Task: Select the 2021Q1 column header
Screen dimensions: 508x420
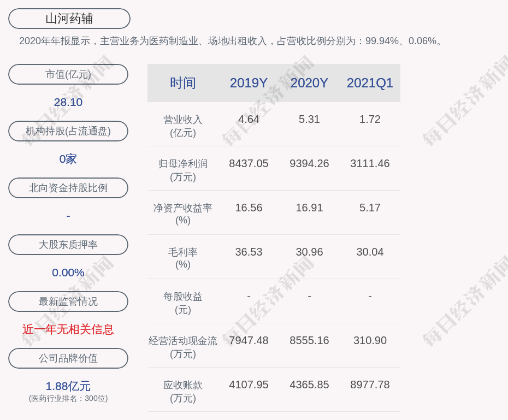Action: 370,83
